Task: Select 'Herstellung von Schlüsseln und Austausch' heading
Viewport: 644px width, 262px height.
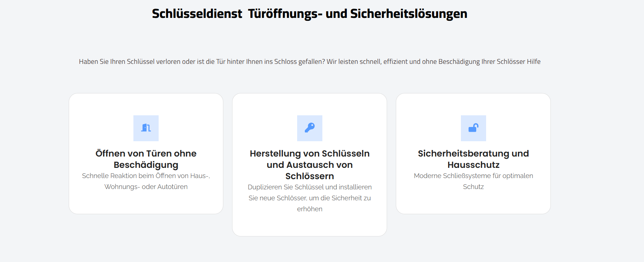Action: (x=310, y=165)
